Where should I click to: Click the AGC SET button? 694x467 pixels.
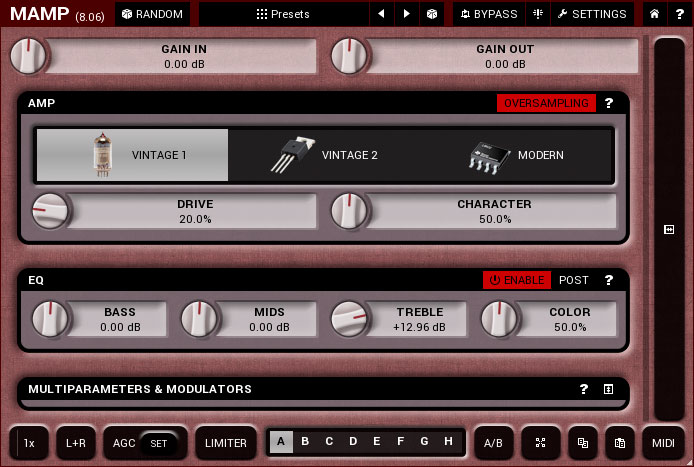(158, 443)
